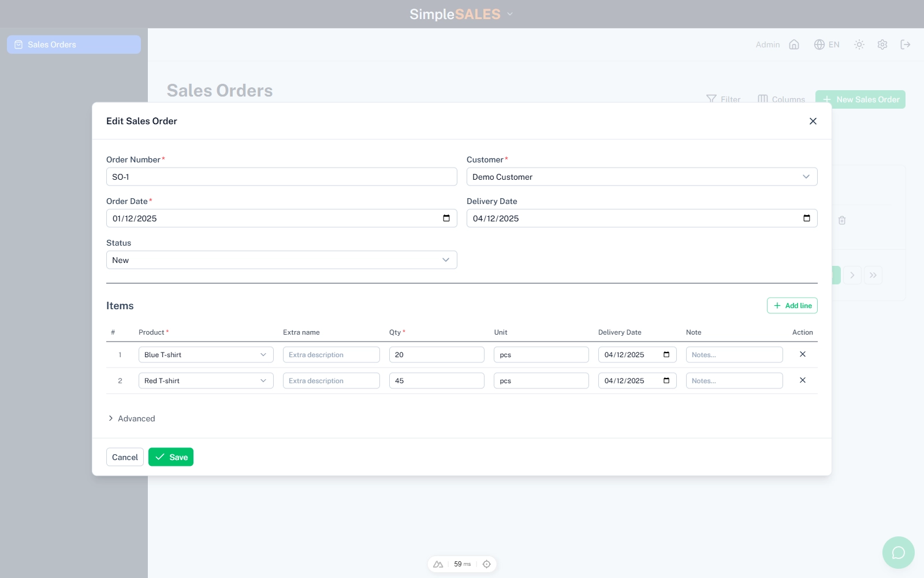Open the SimpleSALES app switcher chevron
Screen dimensions: 924x578
click(509, 14)
